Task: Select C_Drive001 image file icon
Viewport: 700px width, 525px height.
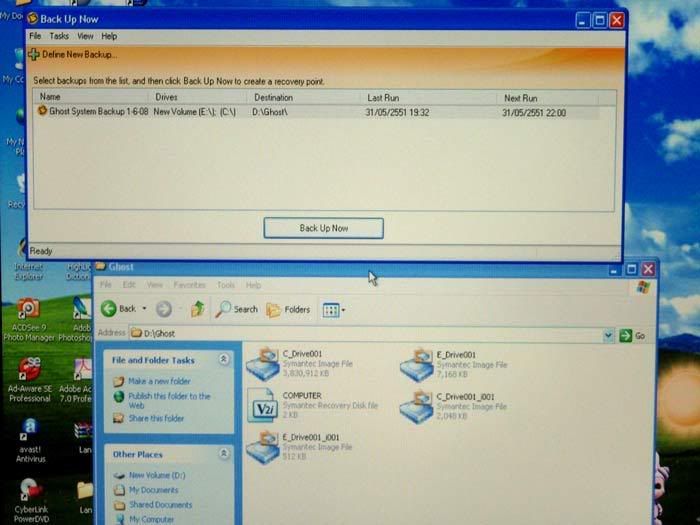Action: pos(263,364)
